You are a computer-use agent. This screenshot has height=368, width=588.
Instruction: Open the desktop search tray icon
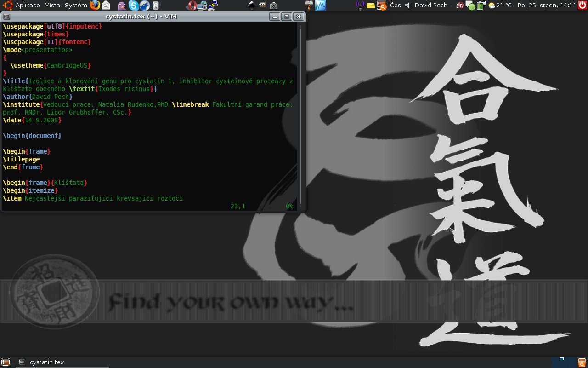pos(382,6)
